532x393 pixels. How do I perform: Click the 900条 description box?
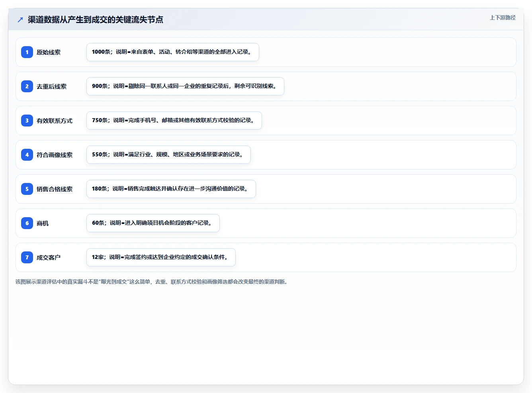click(185, 86)
